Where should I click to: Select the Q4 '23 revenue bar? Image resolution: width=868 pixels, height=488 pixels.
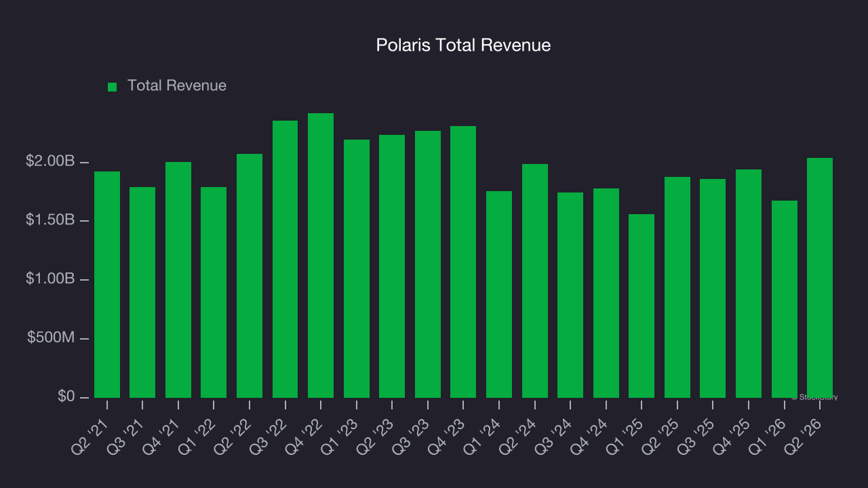463,262
